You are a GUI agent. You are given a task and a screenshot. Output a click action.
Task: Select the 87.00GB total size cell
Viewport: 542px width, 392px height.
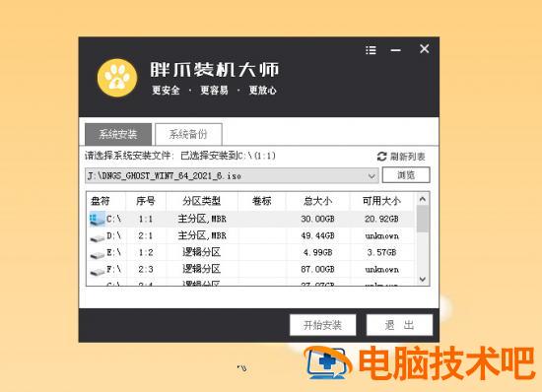[x=317, y=270]
